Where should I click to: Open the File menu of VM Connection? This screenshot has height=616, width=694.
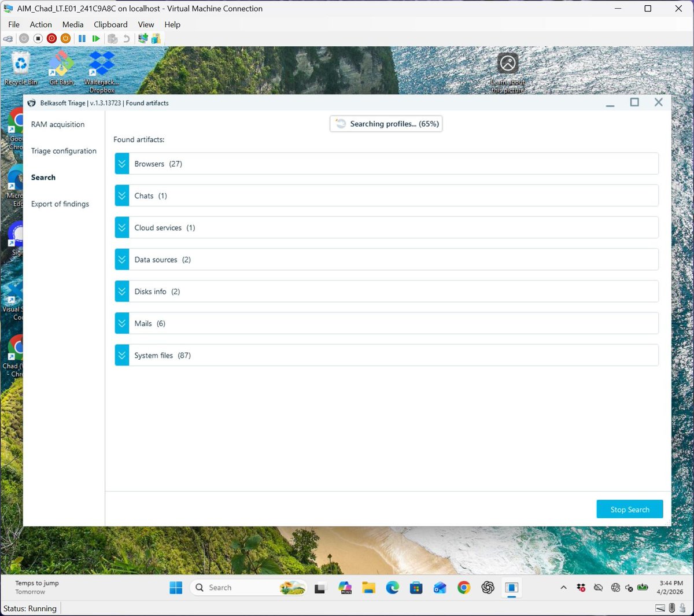click(14, 24)
